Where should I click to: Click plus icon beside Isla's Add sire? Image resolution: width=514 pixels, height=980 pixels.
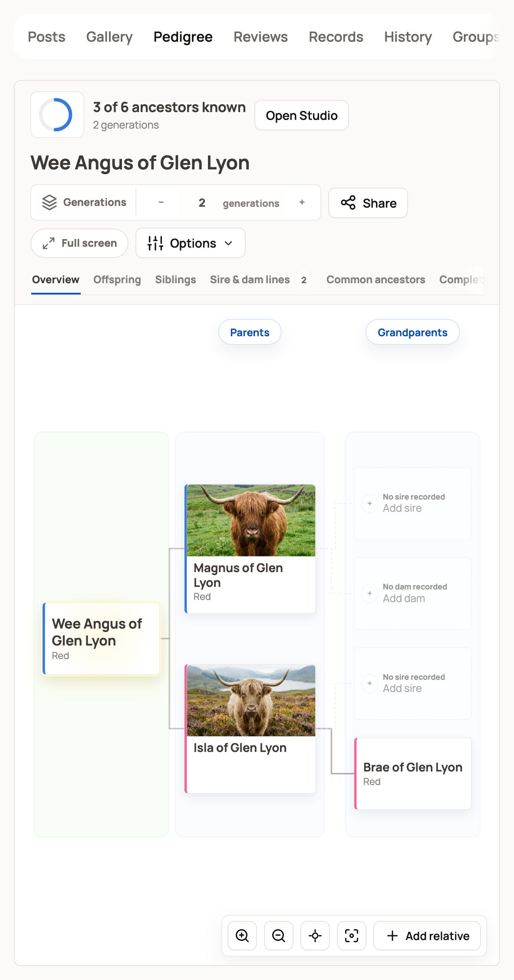(369, 683)
